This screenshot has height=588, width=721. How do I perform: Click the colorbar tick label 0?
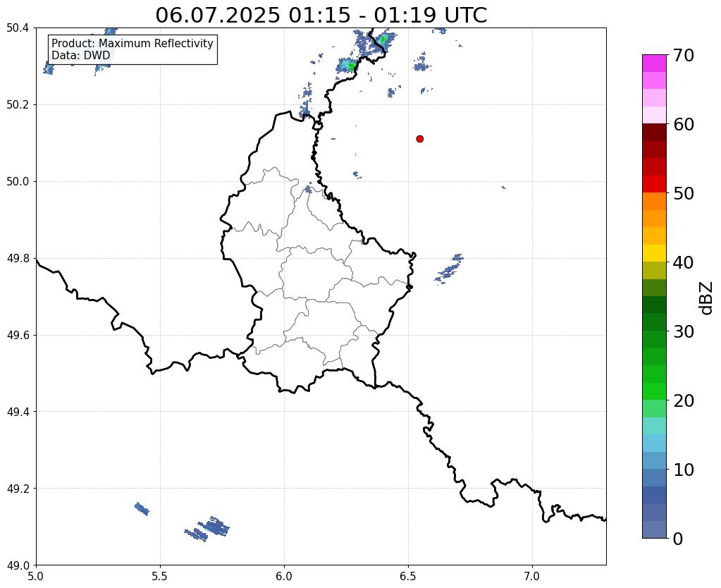[678, 539]
